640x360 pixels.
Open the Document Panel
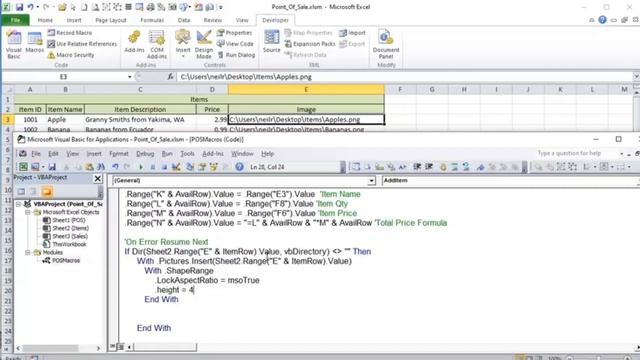tap(386, 44)
